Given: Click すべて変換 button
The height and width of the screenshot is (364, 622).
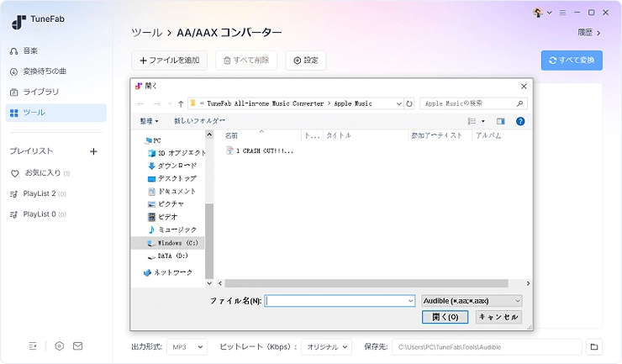Looking at the screenshot, I should point(572,61).
